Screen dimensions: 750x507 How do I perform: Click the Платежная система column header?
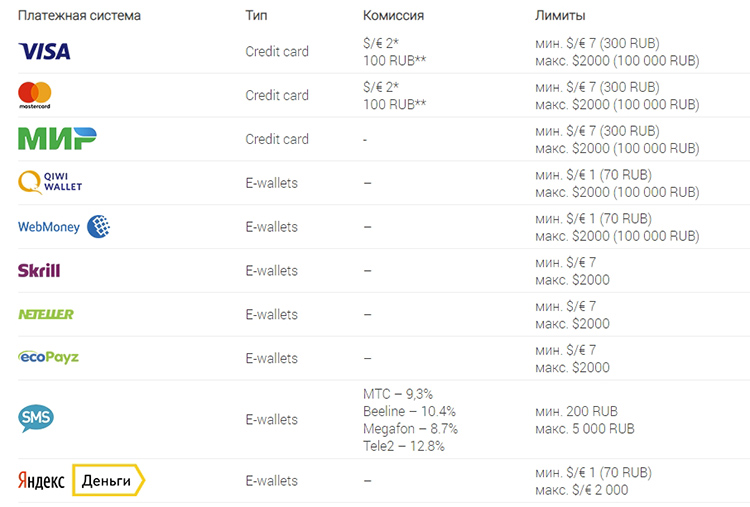point(79,16)
